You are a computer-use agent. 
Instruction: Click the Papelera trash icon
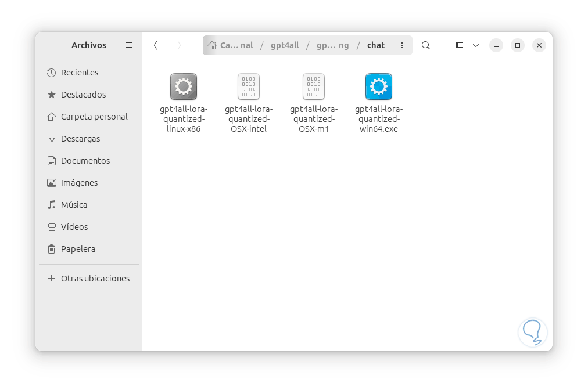(51, 249)
